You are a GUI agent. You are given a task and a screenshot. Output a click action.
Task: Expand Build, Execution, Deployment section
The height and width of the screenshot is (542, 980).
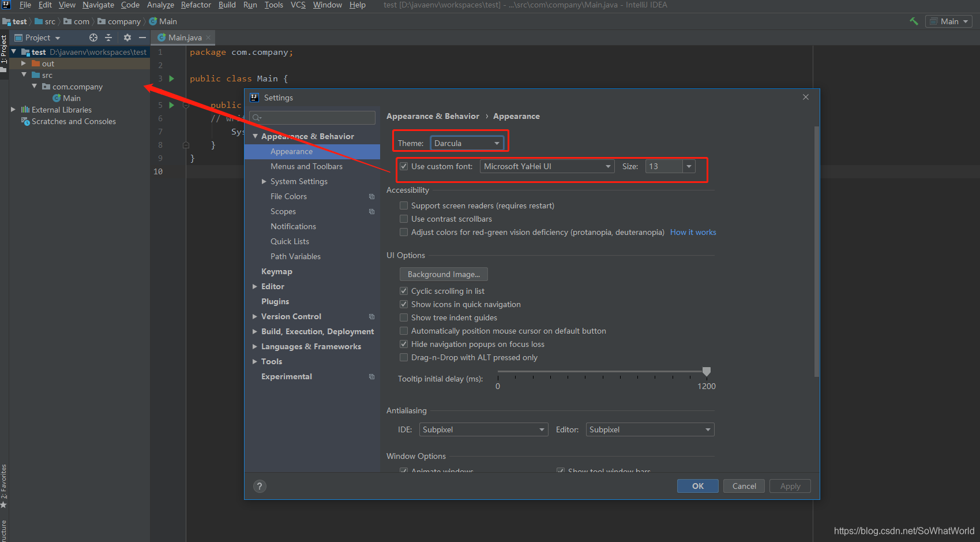click(x=255, y=331)
